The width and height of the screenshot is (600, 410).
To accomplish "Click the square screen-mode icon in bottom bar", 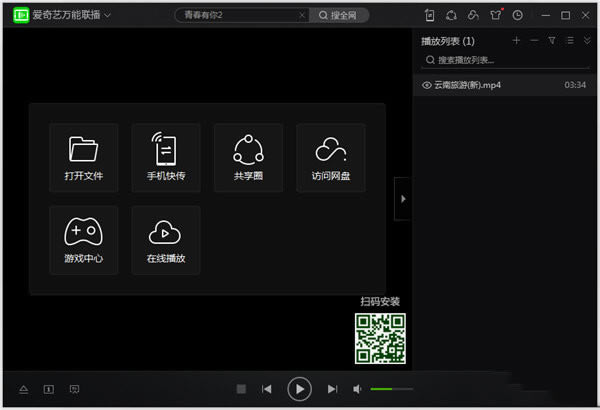I will pyautogui.click(x=49, y=389).
